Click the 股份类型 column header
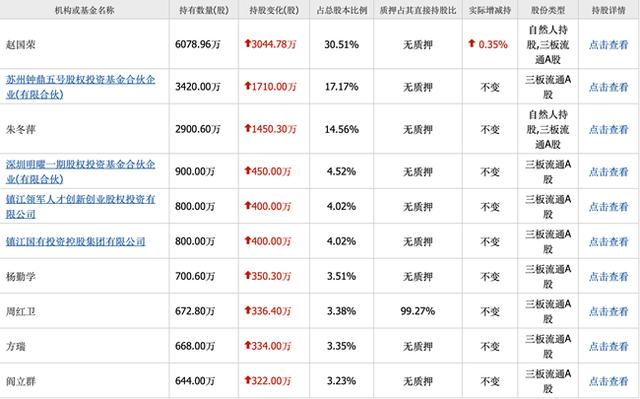Screen dimensions: 640x399 point(548,10)
